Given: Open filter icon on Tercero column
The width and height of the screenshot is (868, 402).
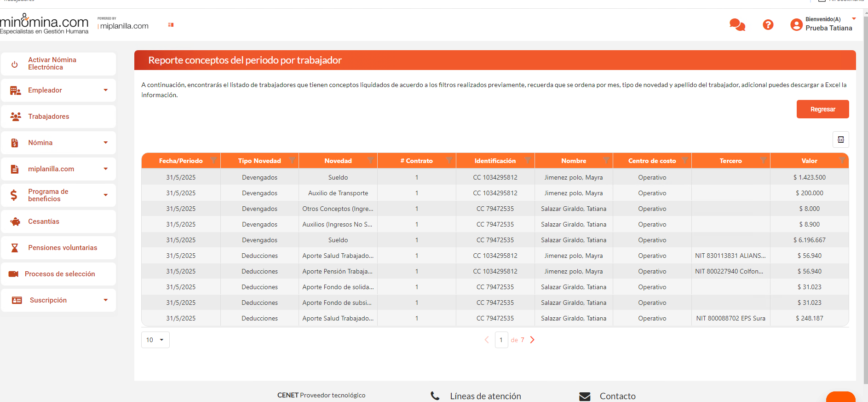Looking at the screenshot, I should (x=764, y=160).
